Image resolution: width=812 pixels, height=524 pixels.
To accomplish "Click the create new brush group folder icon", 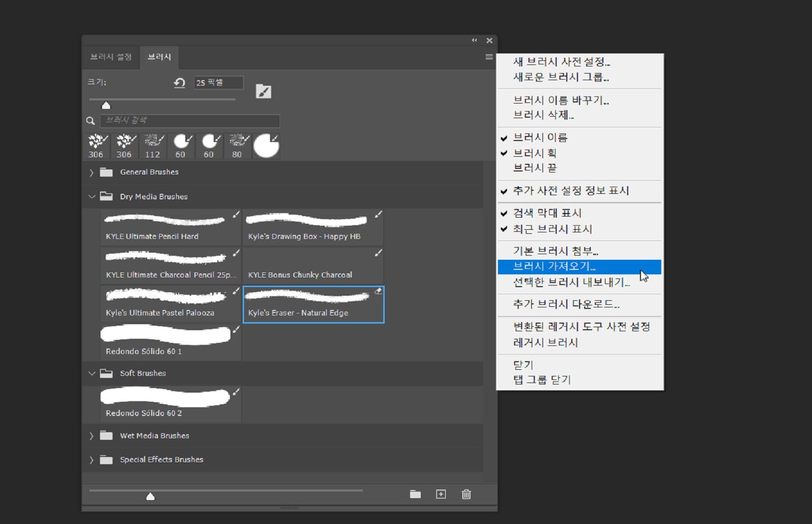I will (415, 494).
